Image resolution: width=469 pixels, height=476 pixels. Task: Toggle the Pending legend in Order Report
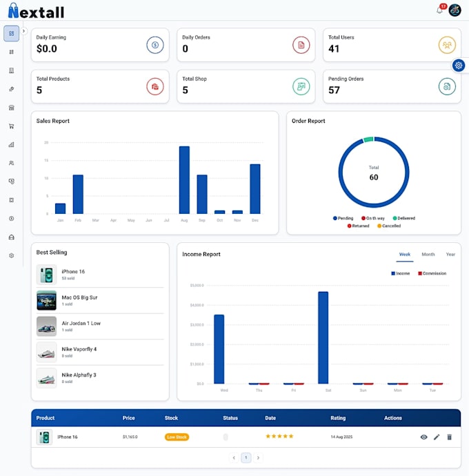(x=343, y=218)
